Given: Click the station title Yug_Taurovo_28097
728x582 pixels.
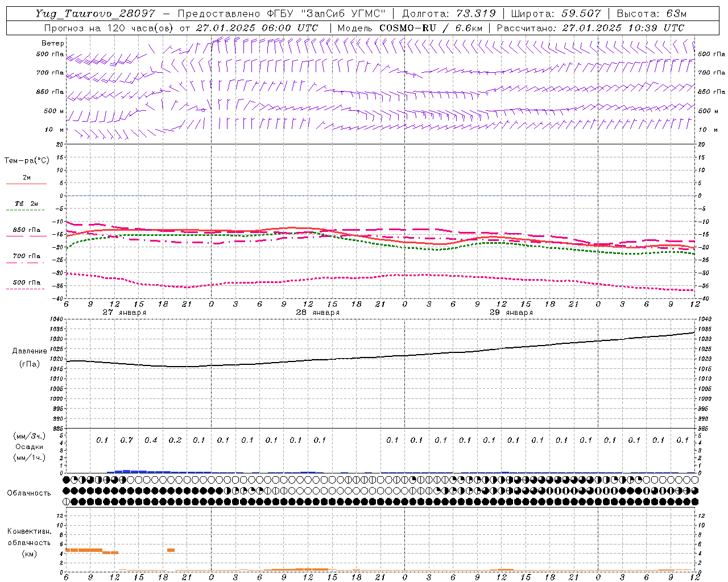Looking at the screenshot, I should (95, 14).
